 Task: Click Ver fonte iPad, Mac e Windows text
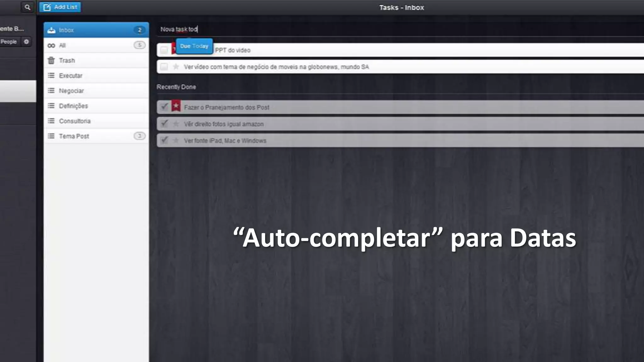pyautogui.click(x=225, y=141)
